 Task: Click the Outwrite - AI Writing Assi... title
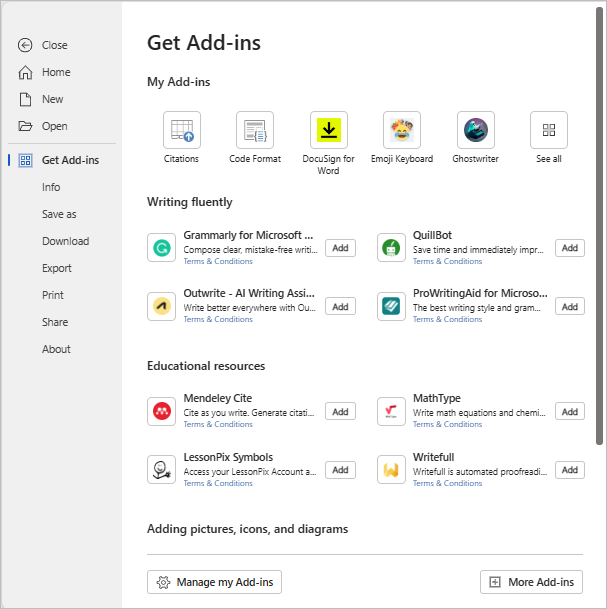pos(249,293)
